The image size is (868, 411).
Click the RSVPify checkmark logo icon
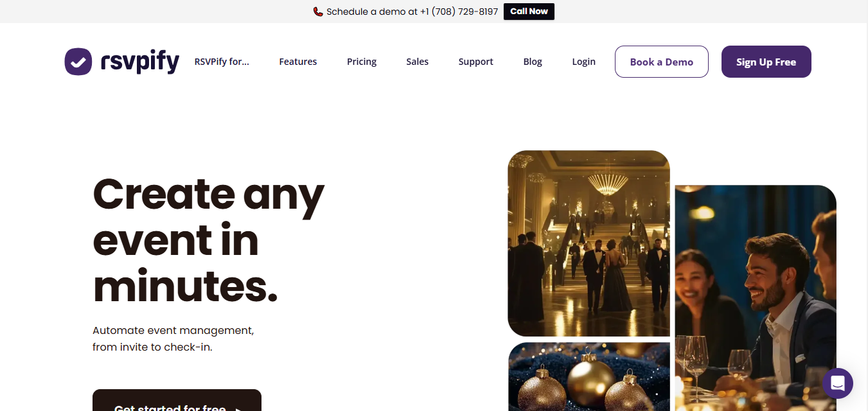point(78,62)
